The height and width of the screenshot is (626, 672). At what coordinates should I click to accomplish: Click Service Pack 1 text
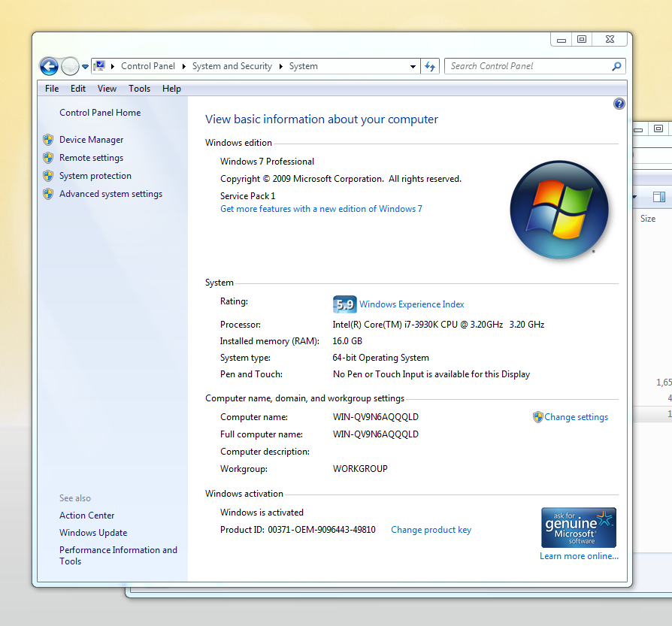(248, 196)
